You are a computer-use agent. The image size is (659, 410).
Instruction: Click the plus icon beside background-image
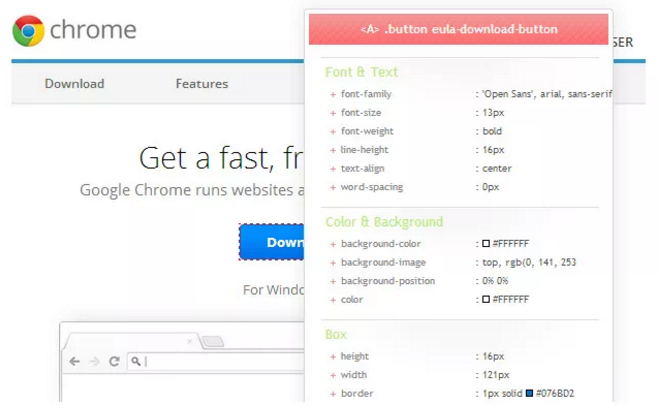point(333,263)
